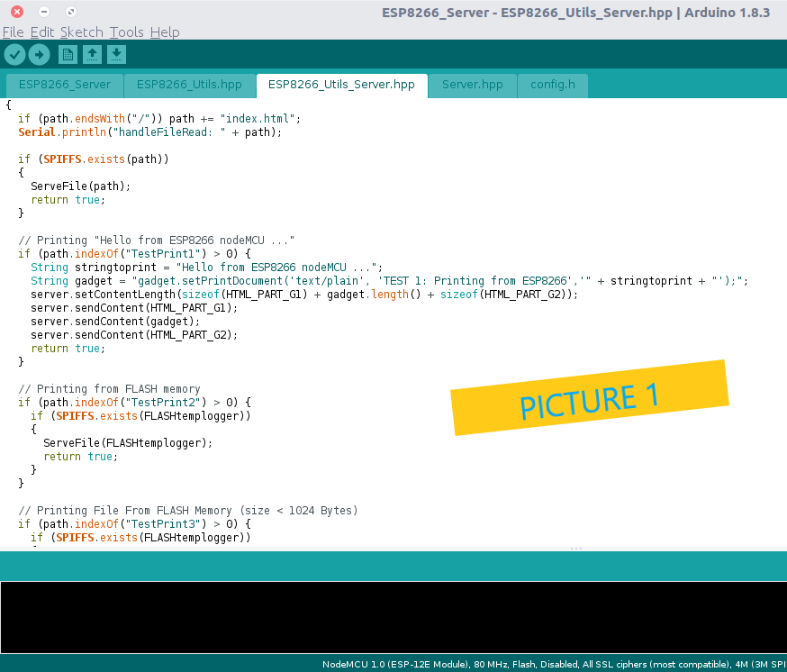Click the 'String gadget' declaration line
The image size is (787, 672).
pos(389,281)
